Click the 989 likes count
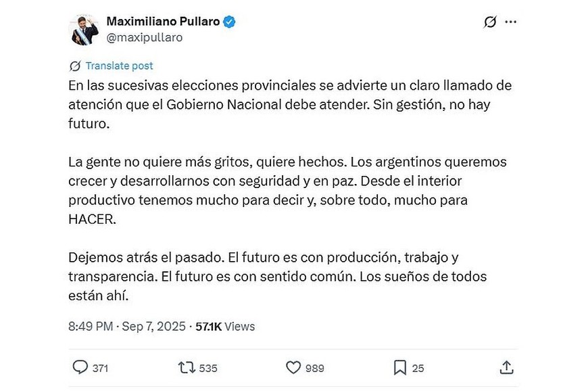 point(314,368)
